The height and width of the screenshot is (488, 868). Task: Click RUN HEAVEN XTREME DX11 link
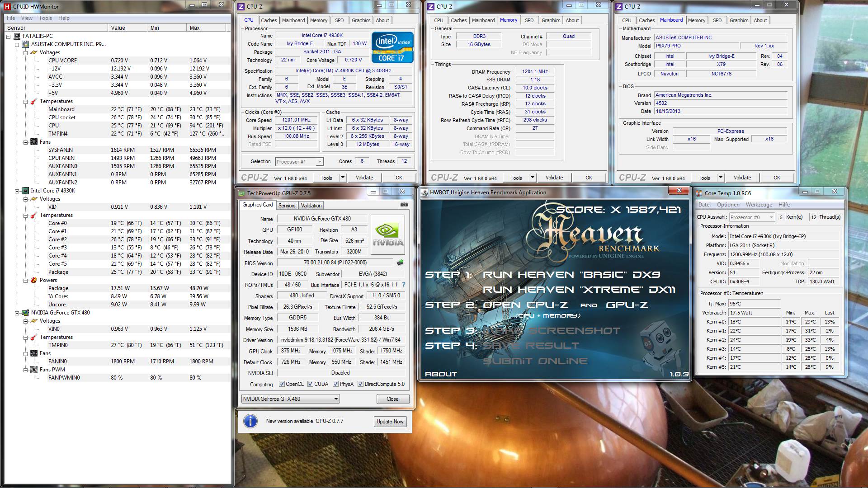(579, 290)
